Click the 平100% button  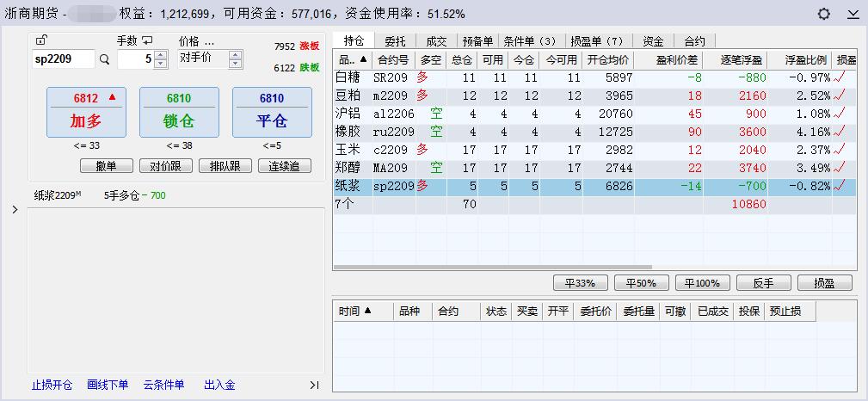(702, 283)
